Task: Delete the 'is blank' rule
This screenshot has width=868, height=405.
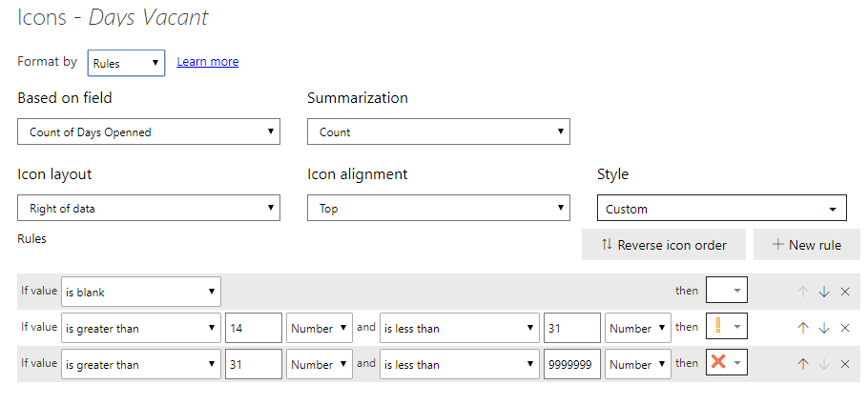Action: click(845, 292)
